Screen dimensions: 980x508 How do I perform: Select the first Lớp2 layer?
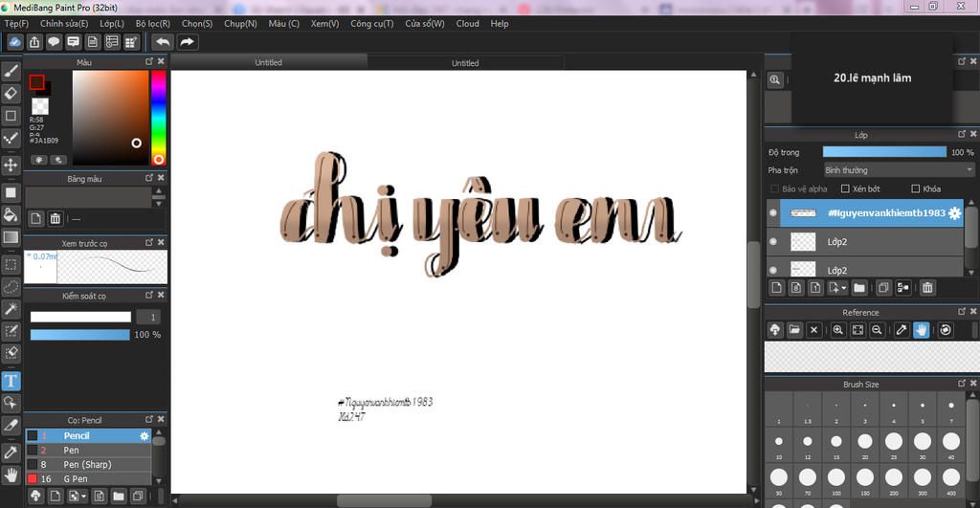[x=865, y=242]
